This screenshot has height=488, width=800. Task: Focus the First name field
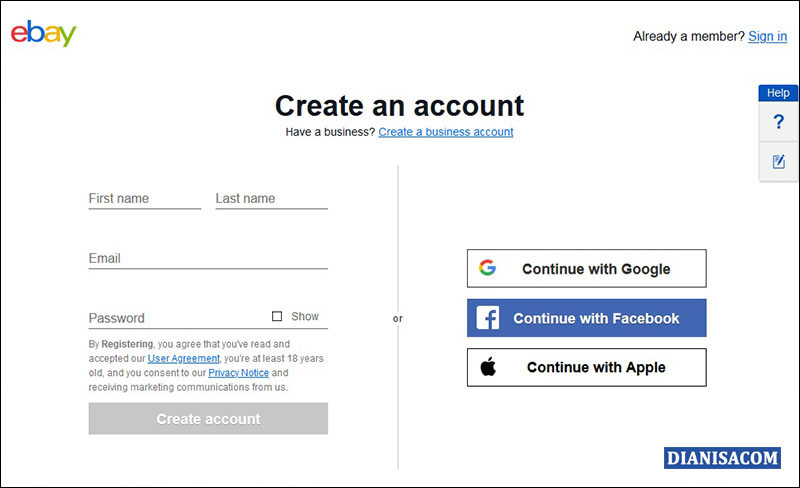pyautogui.click(x=144, y=198)
